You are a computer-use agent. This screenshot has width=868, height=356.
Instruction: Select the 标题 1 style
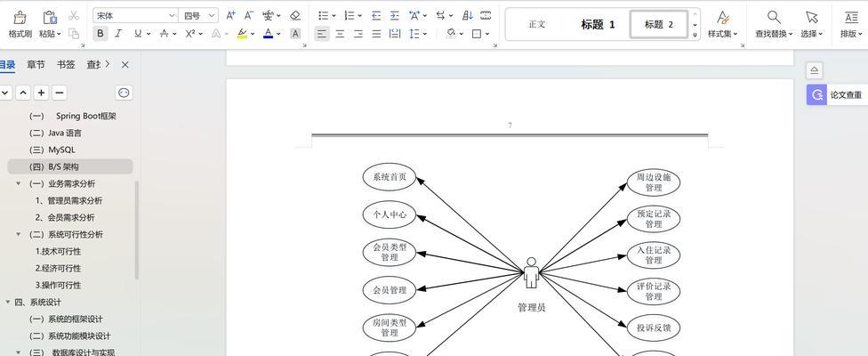tap(598, 24)
